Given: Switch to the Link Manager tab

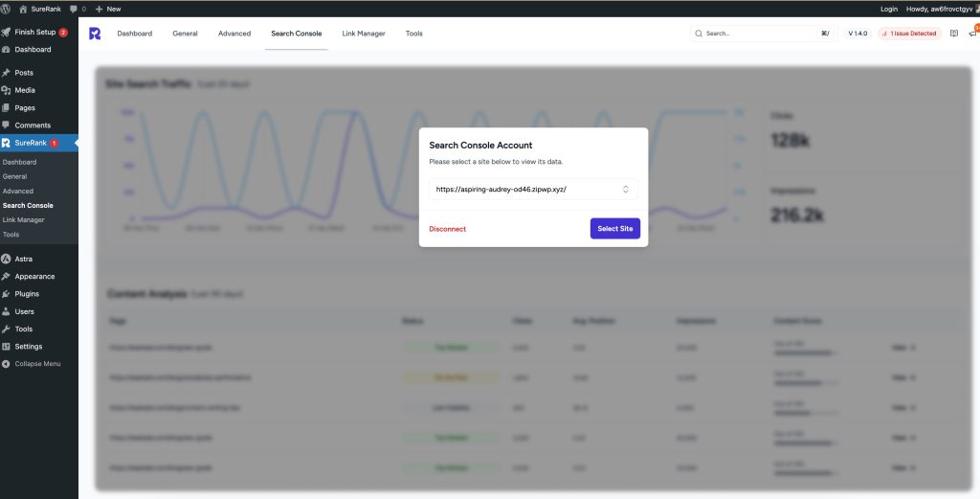Looking at the screenshot, I should pos(364,34).
